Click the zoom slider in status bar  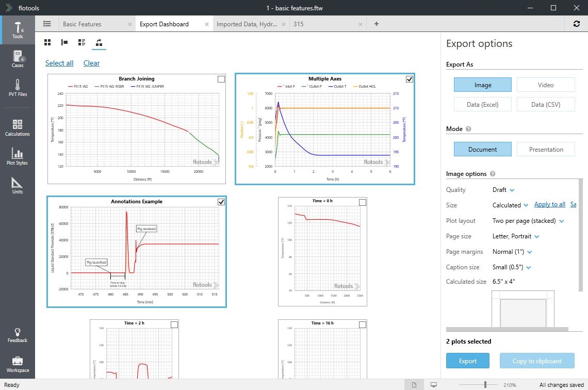point(485,385)
